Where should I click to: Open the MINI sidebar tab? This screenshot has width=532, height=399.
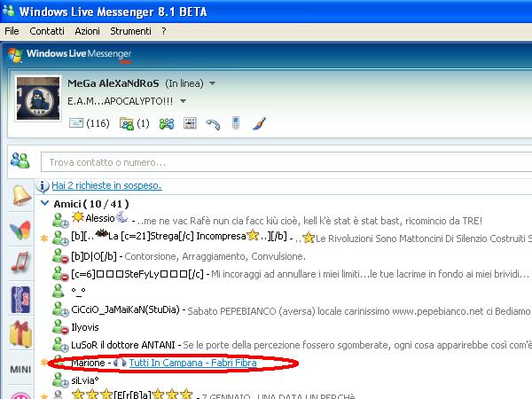[20, 369]
